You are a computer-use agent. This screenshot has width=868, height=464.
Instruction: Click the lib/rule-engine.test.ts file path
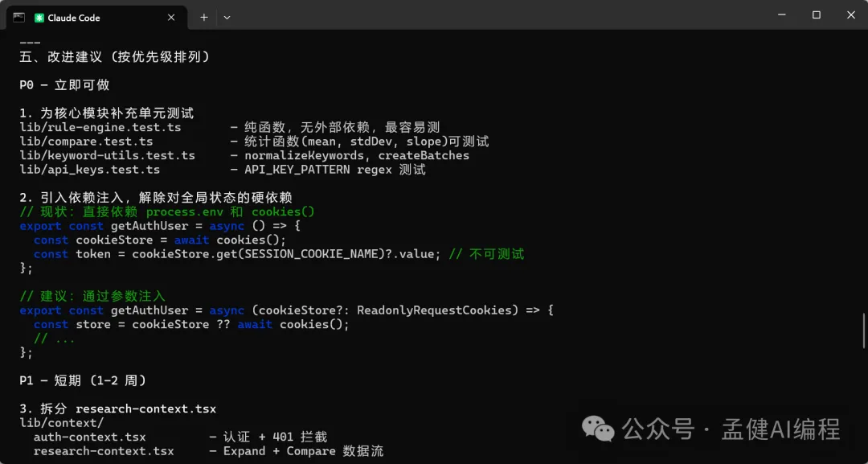tap(100, 127)
